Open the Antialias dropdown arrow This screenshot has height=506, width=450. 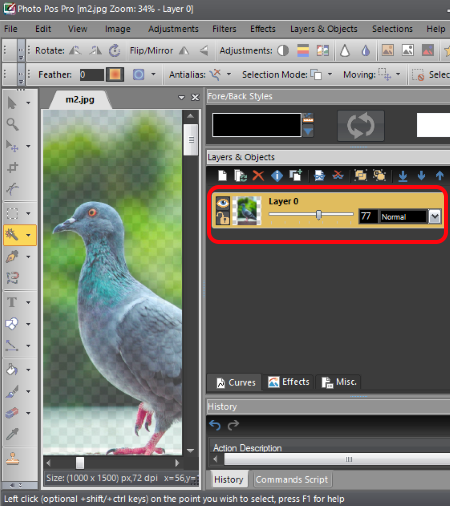pos(229,74)
